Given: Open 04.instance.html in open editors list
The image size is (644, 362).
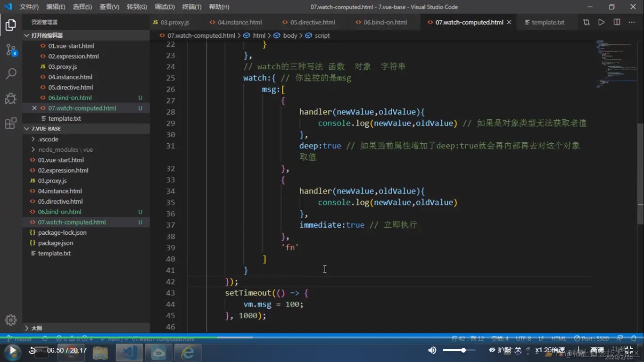Looking at the screenshot, I should point(86,77).
